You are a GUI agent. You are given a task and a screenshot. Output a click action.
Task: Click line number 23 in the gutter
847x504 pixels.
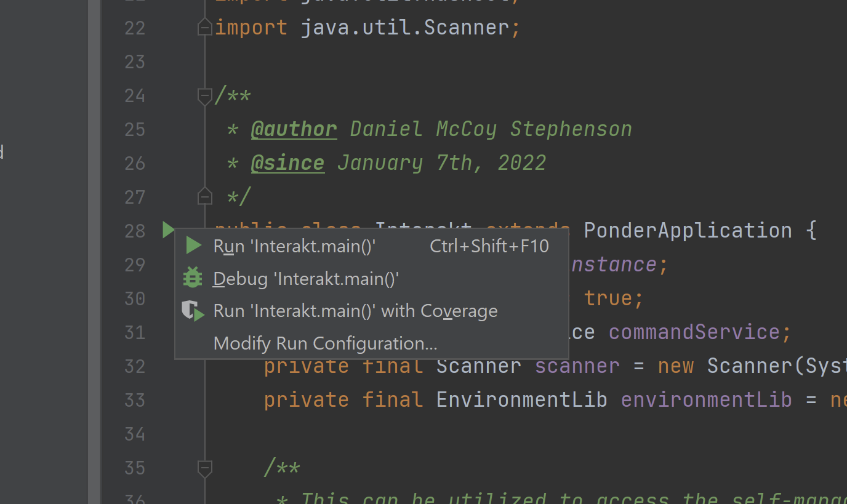[134, 62]
